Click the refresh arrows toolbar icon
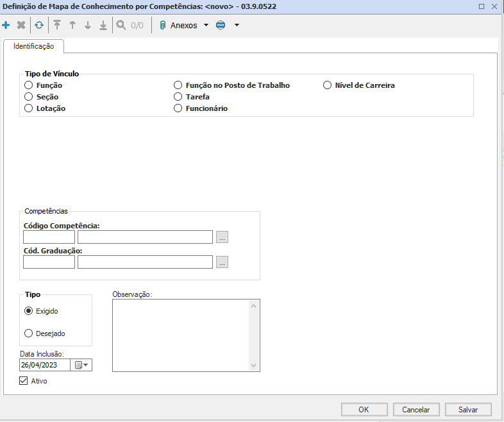 coord(39,26)
